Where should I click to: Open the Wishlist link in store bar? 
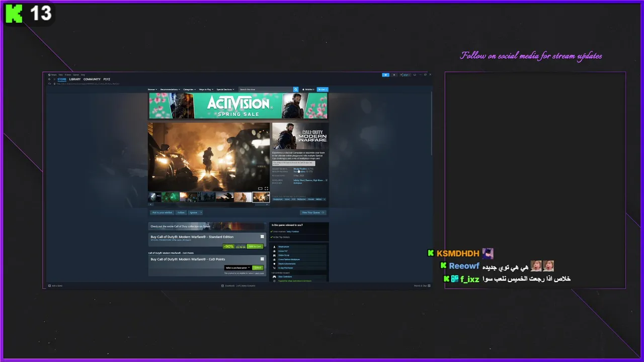click(x=308, y=89)
